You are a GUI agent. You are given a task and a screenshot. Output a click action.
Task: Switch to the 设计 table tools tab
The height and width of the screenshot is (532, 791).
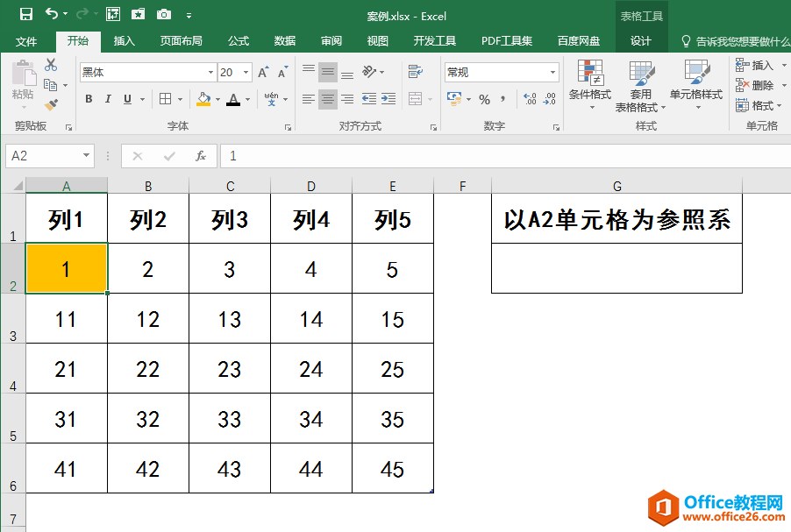click(x=641, y=41)
